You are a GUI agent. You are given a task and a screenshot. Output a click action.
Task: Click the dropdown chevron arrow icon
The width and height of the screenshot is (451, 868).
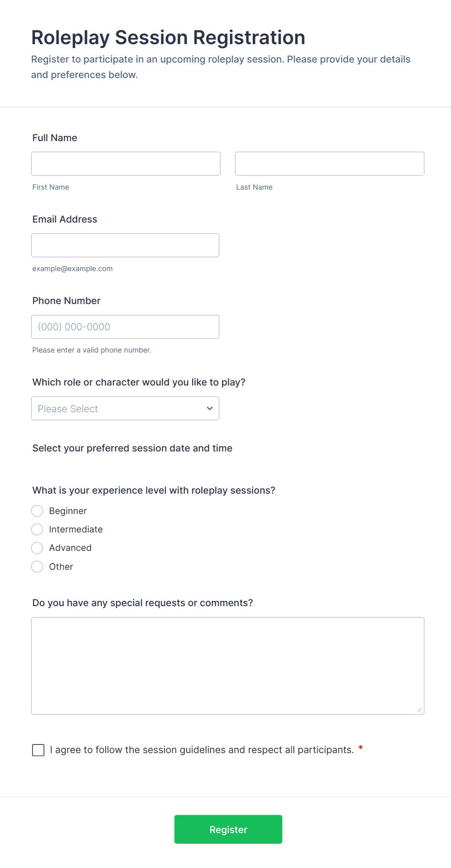pyautogui.click(x=209, y=408)
